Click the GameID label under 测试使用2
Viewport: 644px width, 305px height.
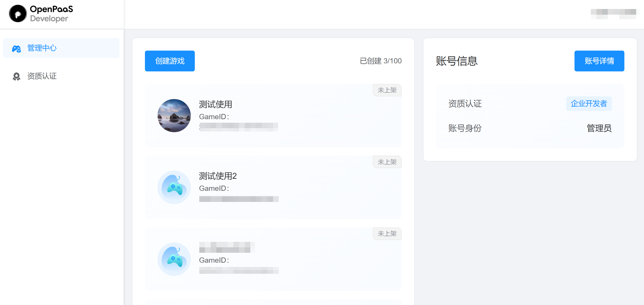(214, 188)
